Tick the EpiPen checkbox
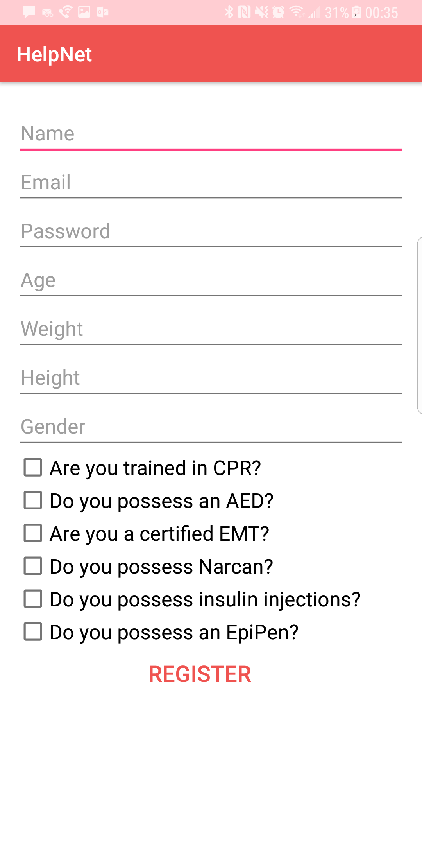This screenshot has height=868, width=422. click(x=33, y=632)
